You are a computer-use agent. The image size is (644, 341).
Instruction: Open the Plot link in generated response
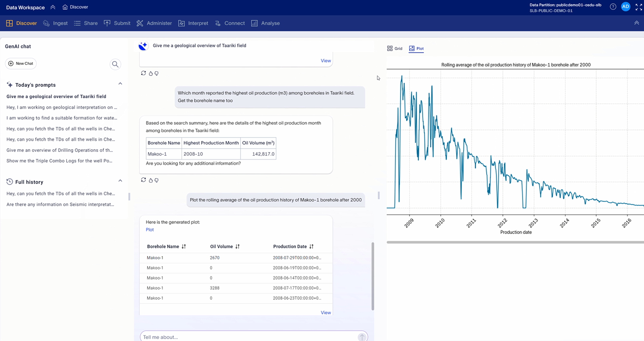click(x=150, y=230)
